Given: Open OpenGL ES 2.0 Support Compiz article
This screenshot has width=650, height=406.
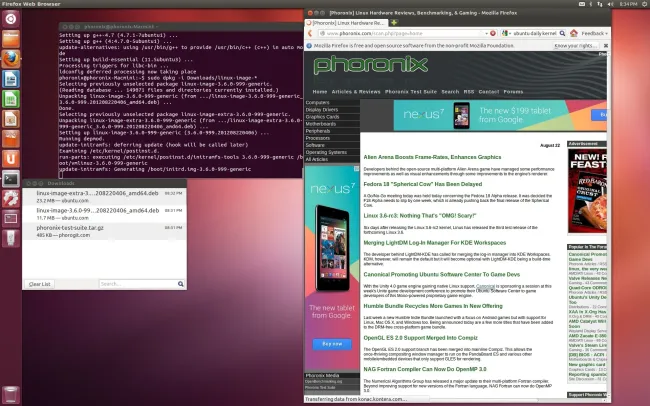Looking at the screenshot, I should click(x=420, y=338).
